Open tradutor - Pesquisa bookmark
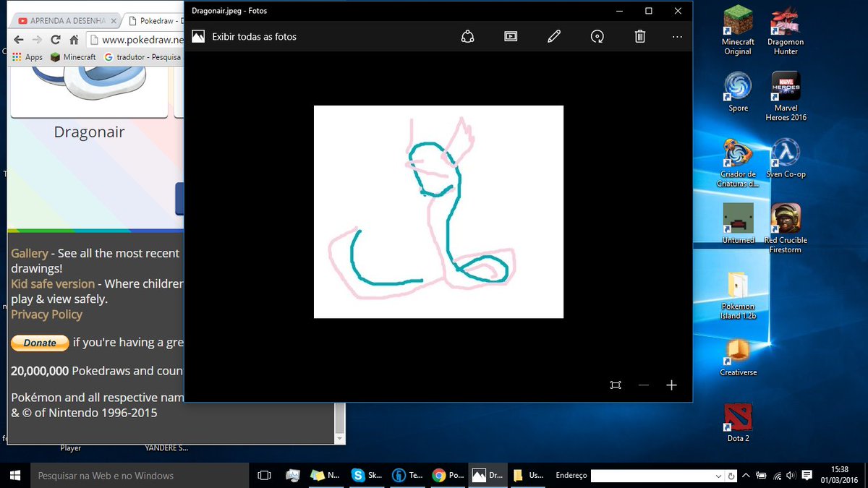This screenshot has width=868, height=488. pyautogui.click(x=143, y=57)
